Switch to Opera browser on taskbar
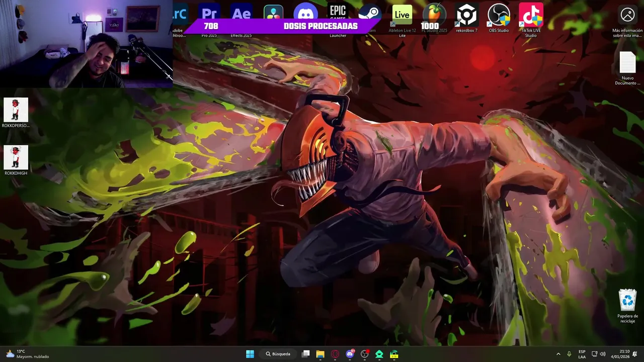Image resolution: width=644 pixels, height=362 pixels. [335, 354]
